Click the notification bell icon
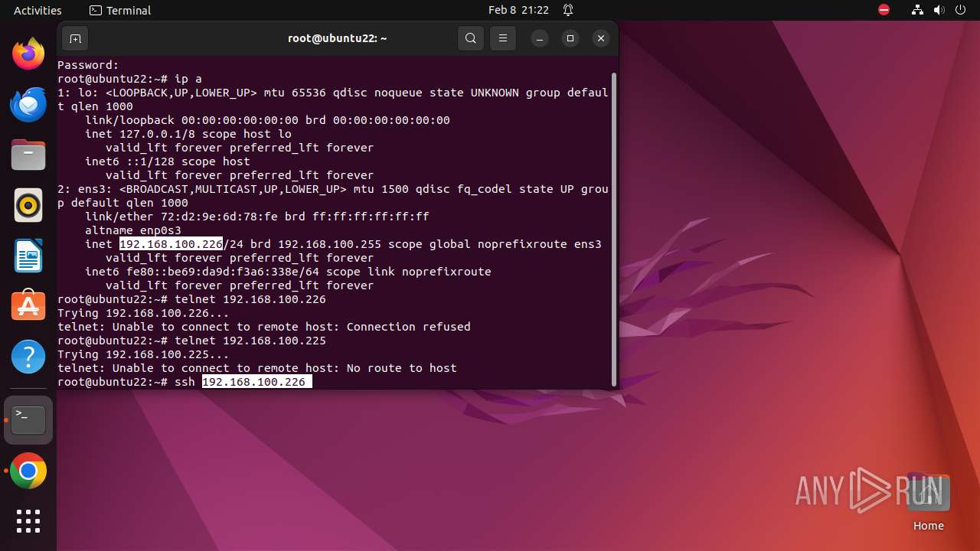 [568, 10]
